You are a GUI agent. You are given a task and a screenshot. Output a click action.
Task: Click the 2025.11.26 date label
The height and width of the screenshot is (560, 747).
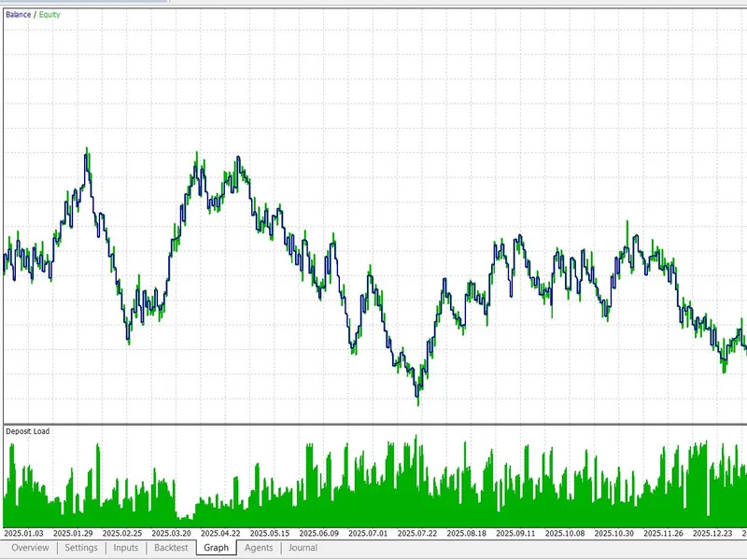coord(663,533)
